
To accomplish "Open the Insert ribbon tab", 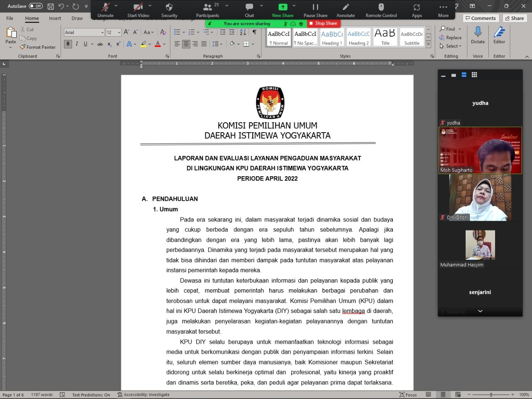I will (55, 18).
